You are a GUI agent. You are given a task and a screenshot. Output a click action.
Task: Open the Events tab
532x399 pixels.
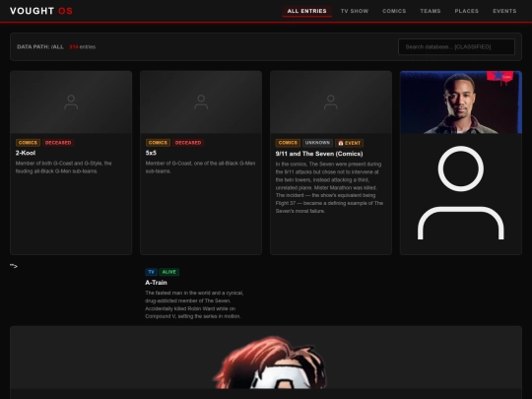pyautogui.click(x=504, y=11)
